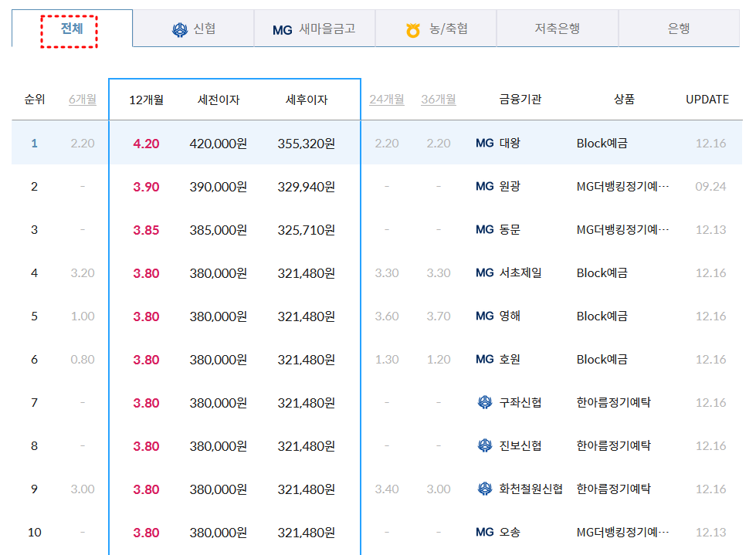Switch to the 농/축협 tab
The width and height of the screenshot is (756, 555).
pos(436,29)
